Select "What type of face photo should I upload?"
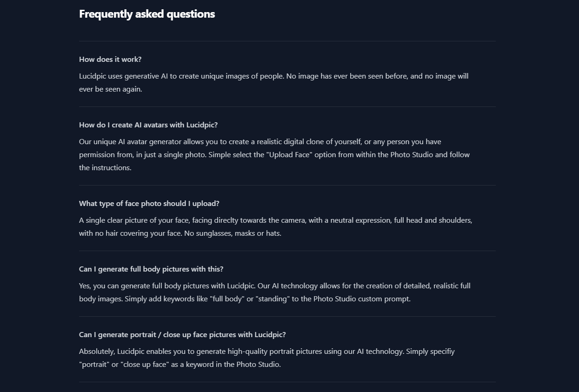This screenshot has height=392, width=579. coord(149,204)
